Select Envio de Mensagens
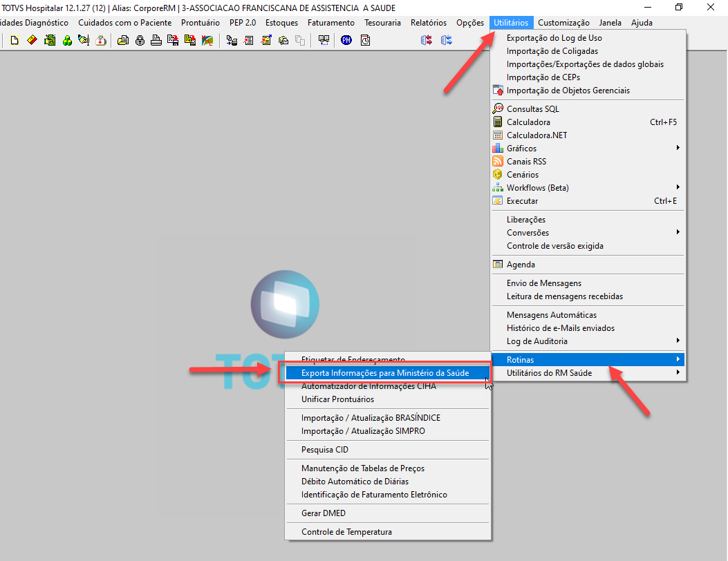Image resolution: width=728 pixels, height=561 pixels. (x=588, y=283)
